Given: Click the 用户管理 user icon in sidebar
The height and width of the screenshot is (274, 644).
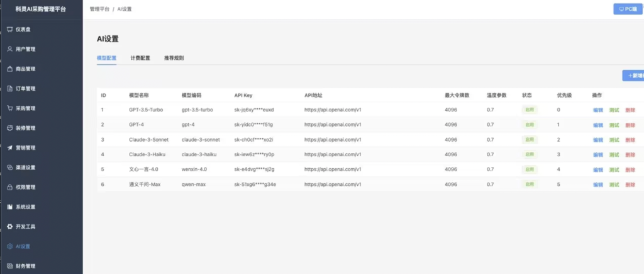Looking at the screenshot, I should tap(9, 49).
